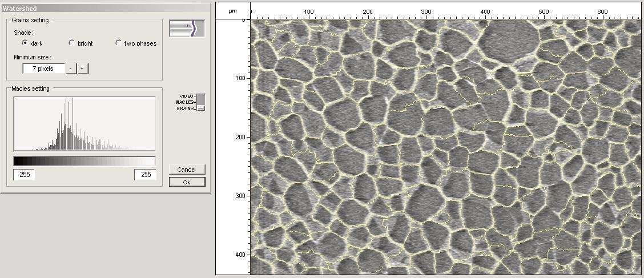Click the left threshold value field

tap(25, 175)
